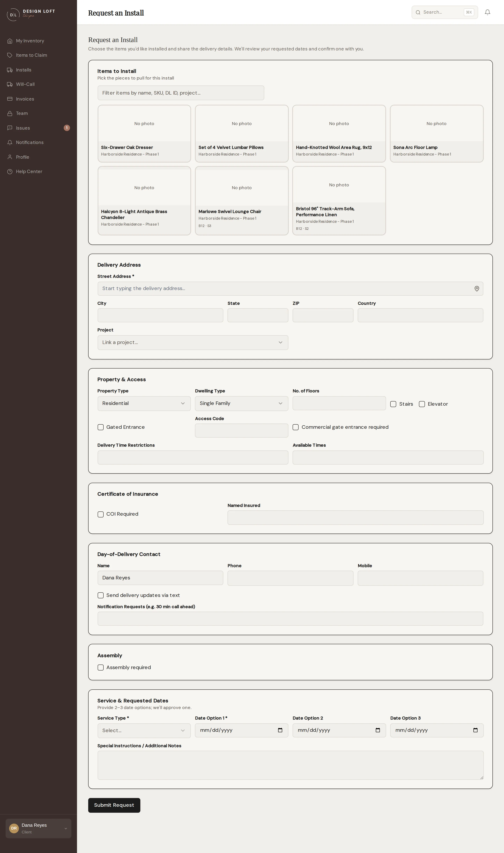504x853 pixels.
Task: Open the Link a project dropdown
Action: 193,343
